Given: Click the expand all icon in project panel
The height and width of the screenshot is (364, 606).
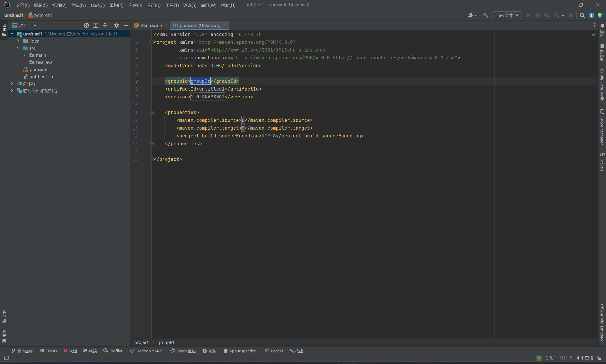Looking at the screenshot, I should (95, 25).
